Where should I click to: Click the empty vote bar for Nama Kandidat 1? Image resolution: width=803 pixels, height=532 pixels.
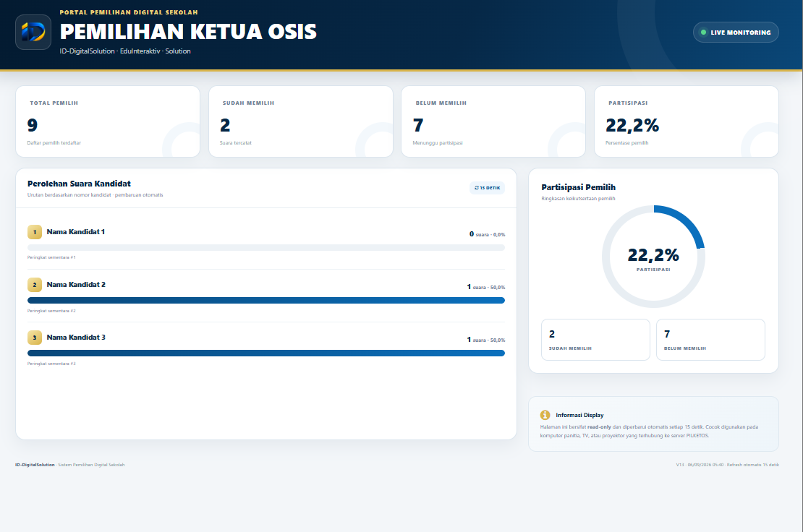pyautogui.click(x=265, y=248)
